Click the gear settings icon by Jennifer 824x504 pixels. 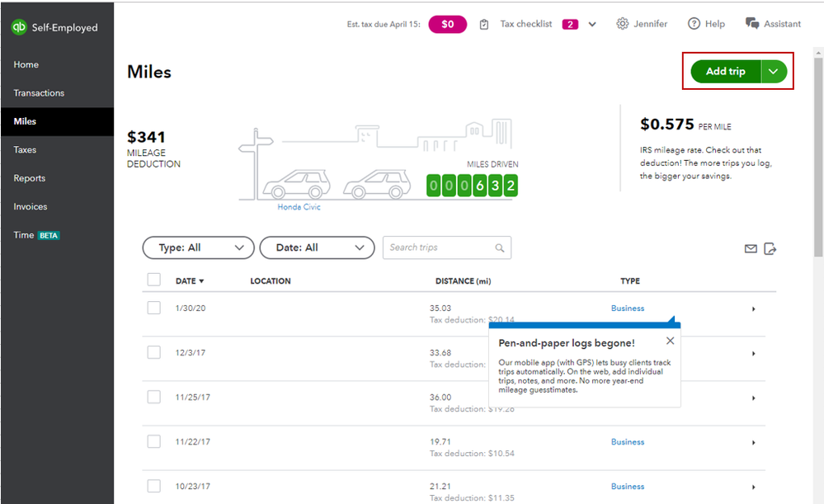(622, 24)
